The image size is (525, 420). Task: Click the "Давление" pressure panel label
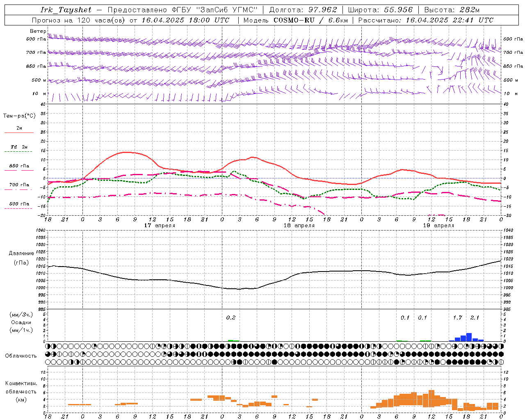click(21, 253)
